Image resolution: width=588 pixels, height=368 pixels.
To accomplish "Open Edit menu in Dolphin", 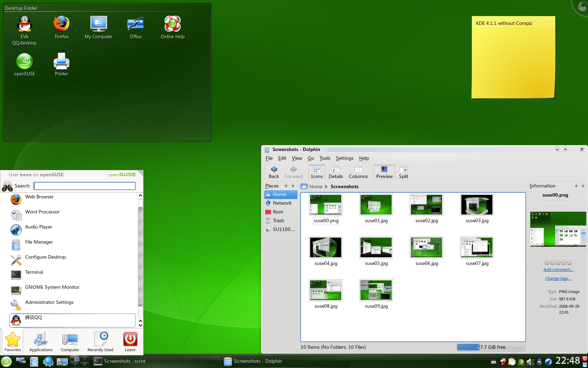I will click(x=282, y=158).
